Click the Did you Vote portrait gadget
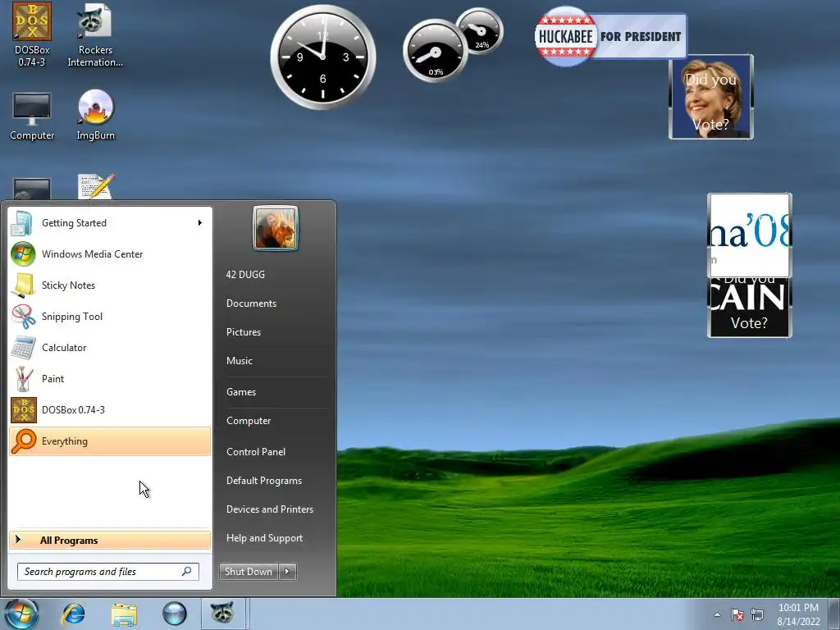Screen dimensions: 840x630 point(711,97)
